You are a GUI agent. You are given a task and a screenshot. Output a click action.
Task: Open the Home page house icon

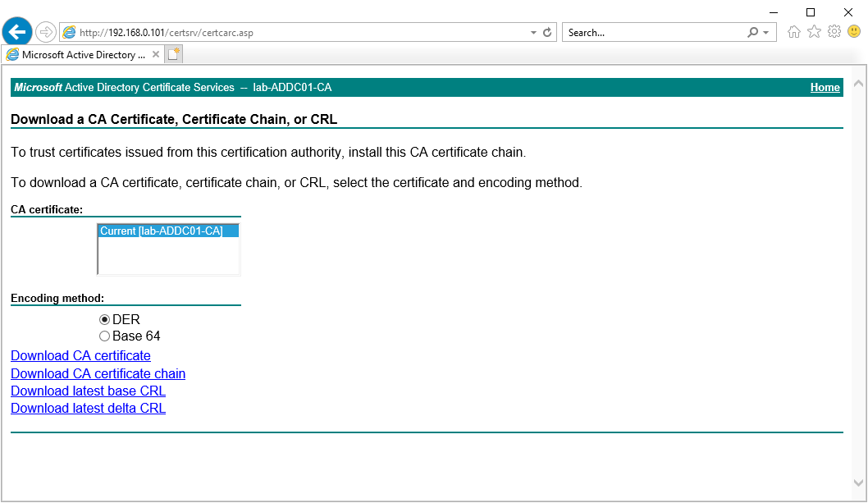(x=794, y=31)
